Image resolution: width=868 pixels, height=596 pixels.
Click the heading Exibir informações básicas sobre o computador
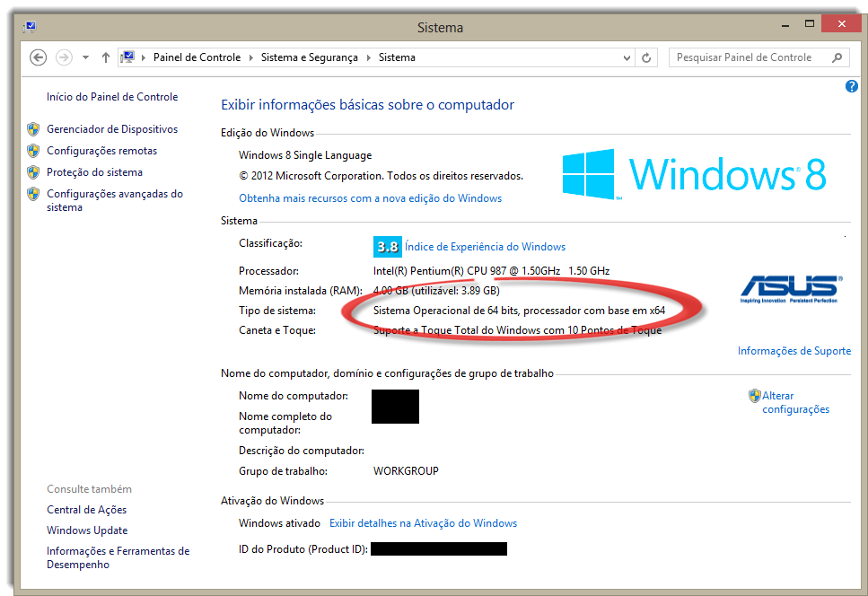tap(367, 105)
